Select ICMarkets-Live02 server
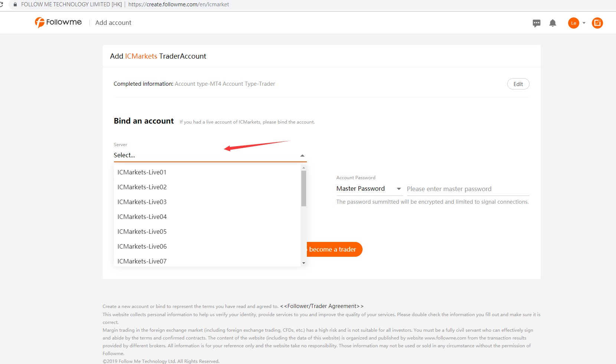 [x=207, y=187]
